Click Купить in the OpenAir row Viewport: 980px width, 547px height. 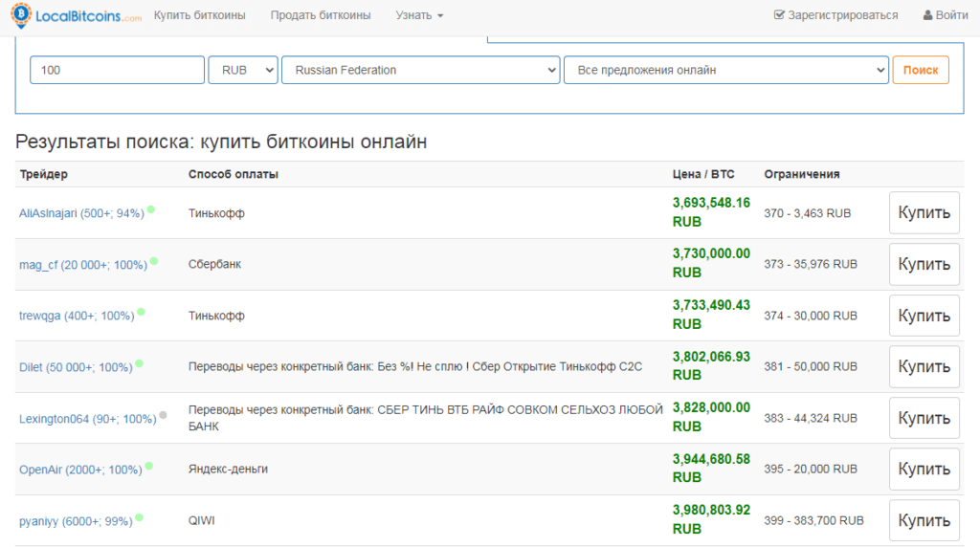924,469
